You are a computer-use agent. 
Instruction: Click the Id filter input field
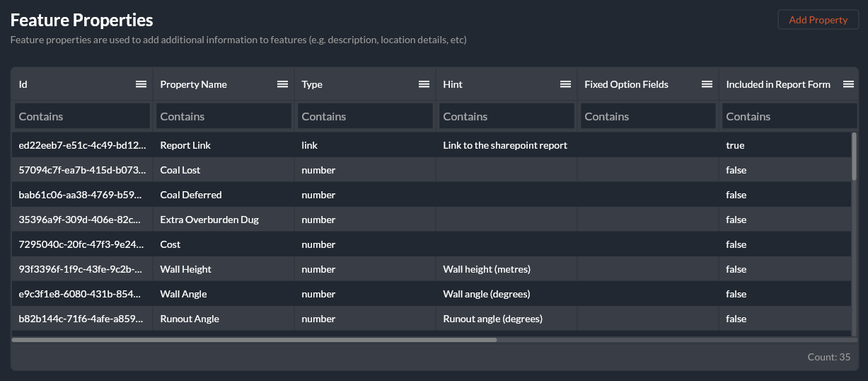(82, 116)
